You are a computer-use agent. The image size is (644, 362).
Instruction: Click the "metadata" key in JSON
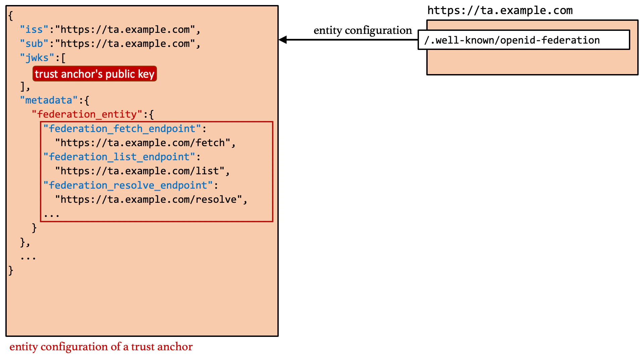pos(49,100)
